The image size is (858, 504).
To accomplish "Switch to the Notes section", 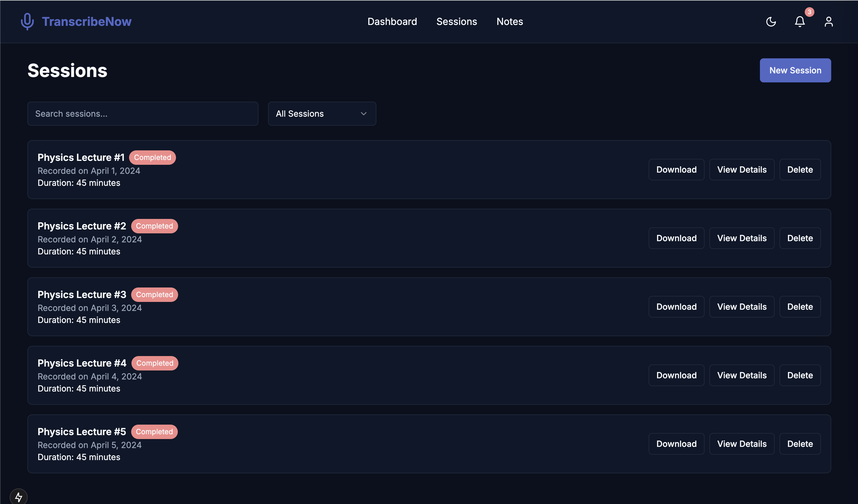I will point(510,21).
